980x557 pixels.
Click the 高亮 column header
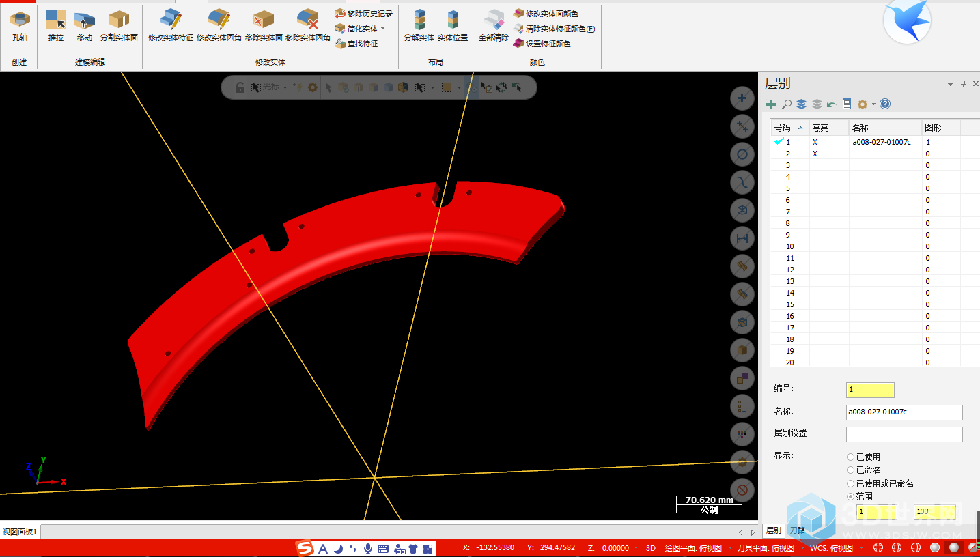pos(829,128)
